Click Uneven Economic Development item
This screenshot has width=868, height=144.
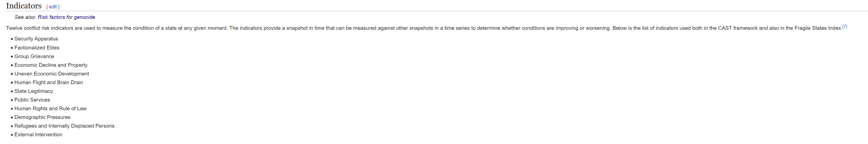click(x=51, y=74)
